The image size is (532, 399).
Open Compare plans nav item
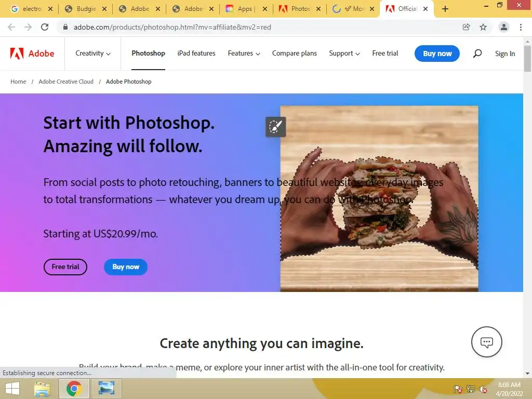pos(294,54)
